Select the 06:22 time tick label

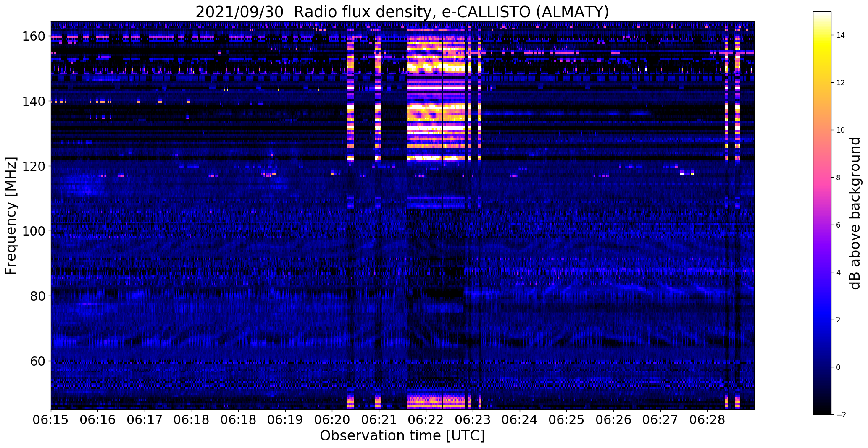tap(426, 421)
